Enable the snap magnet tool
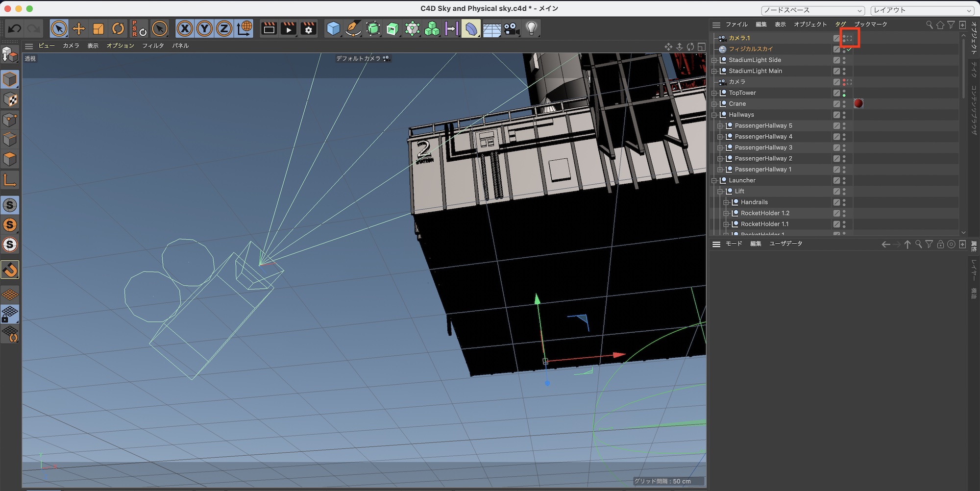 click(10, 270)
